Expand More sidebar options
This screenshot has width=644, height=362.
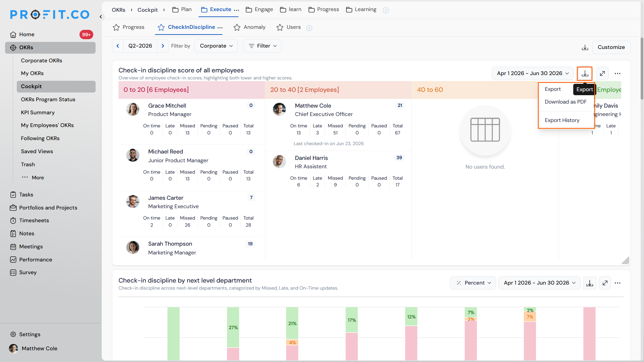[x=33, y=178]
